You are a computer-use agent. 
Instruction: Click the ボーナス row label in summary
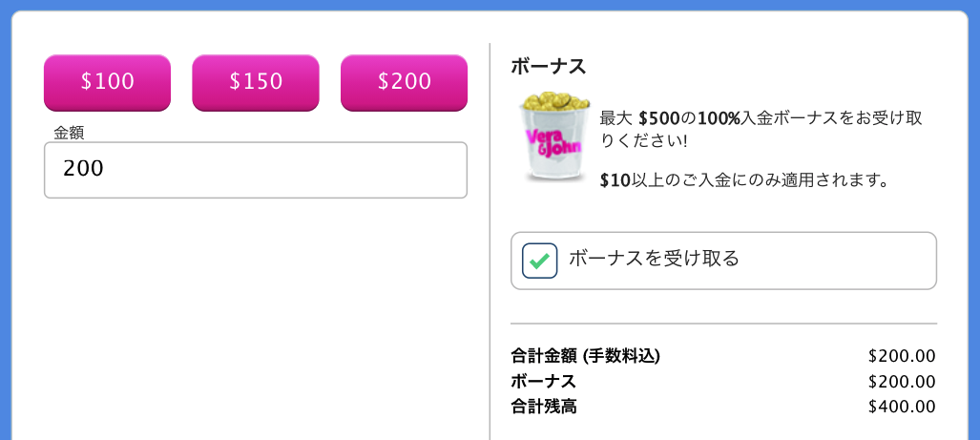point(543,382)
